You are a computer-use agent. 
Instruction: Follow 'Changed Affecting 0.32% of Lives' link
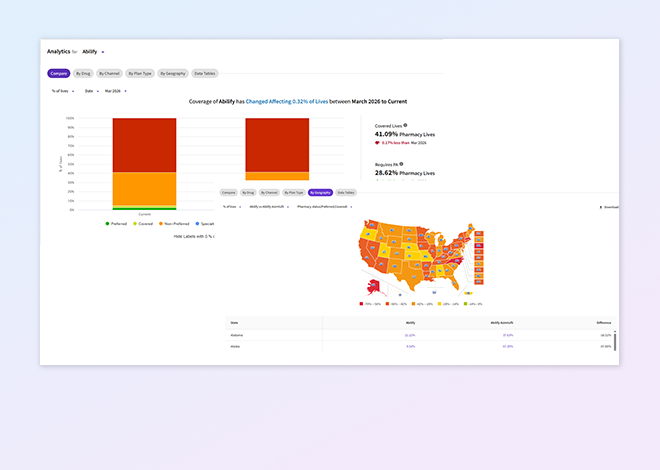point(287,101)
